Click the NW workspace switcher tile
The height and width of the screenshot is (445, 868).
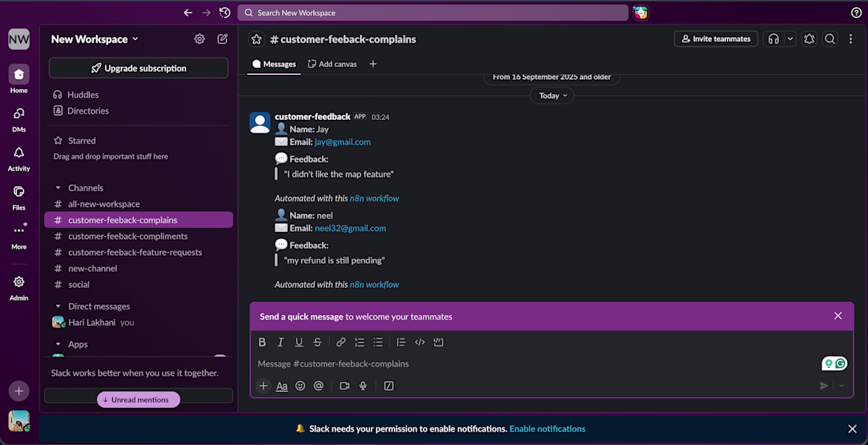click(19, 39)
